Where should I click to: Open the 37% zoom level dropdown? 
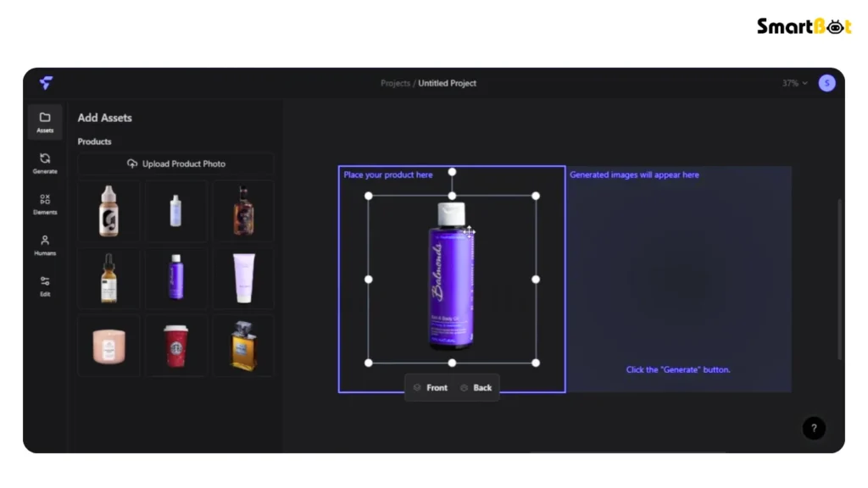coord(790,83)
